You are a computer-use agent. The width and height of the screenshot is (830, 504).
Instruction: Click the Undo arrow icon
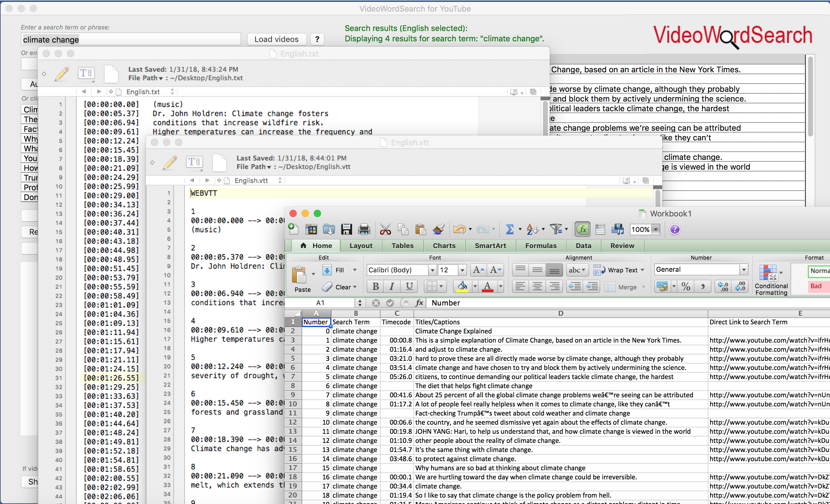click(459, 230)
